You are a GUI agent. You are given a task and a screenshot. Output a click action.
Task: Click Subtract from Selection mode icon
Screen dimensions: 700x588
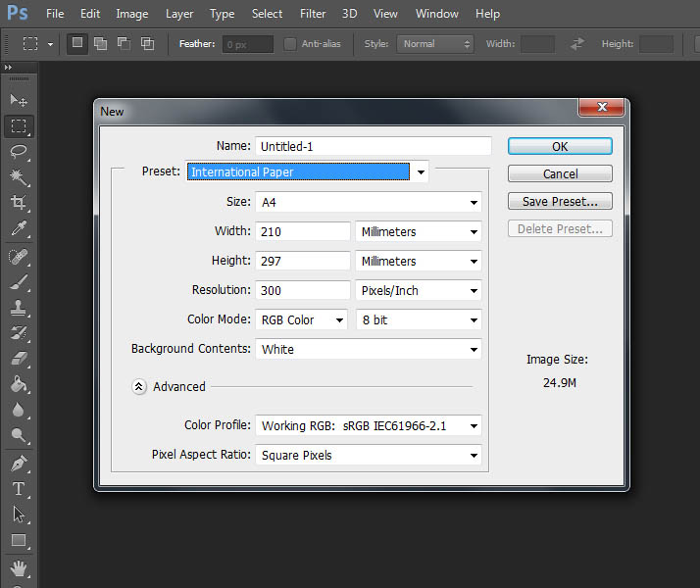(x=124, y=43)
